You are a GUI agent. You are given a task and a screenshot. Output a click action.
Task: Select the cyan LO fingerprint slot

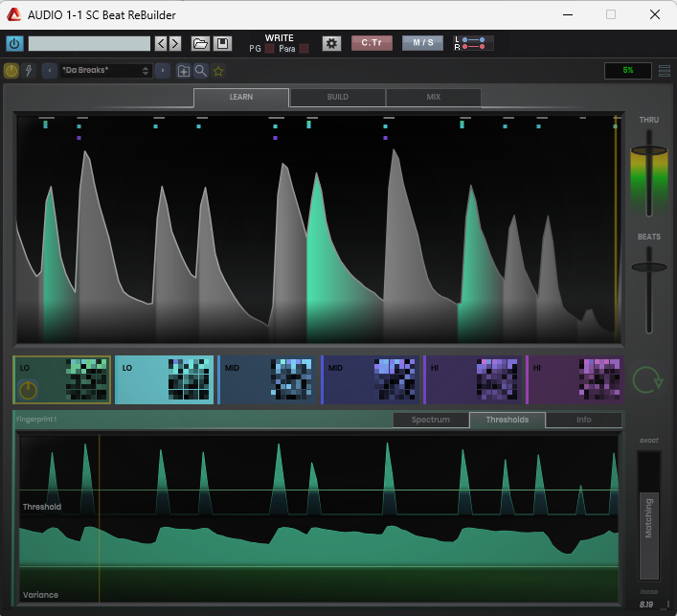[165, 380]
